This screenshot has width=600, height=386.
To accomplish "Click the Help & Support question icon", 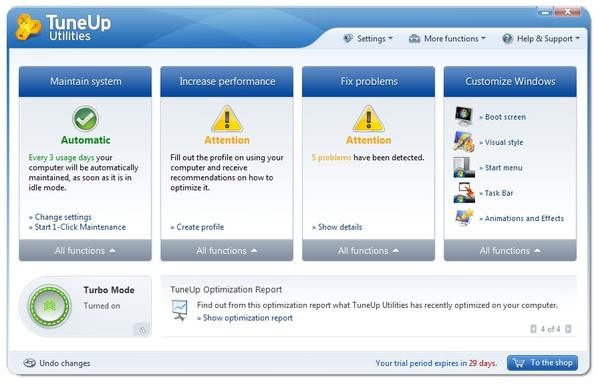I will 507,38.
